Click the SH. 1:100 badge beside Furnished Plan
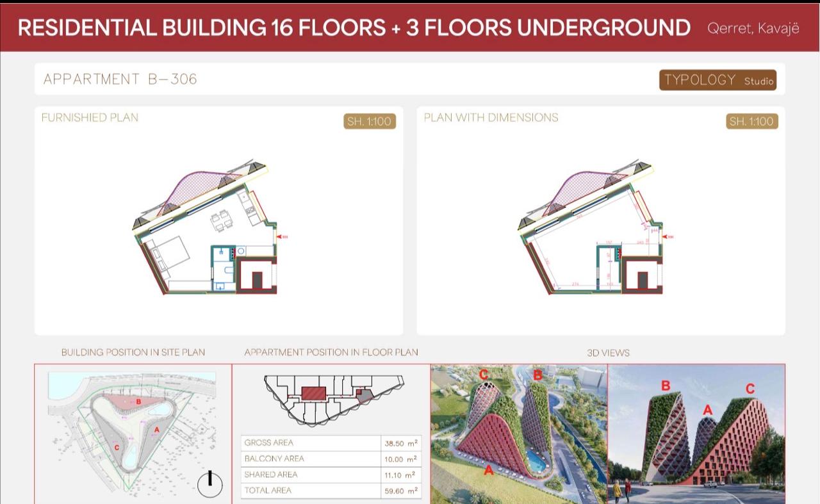The width and height of the screenshot is (820, 504). tap(370, 121)
